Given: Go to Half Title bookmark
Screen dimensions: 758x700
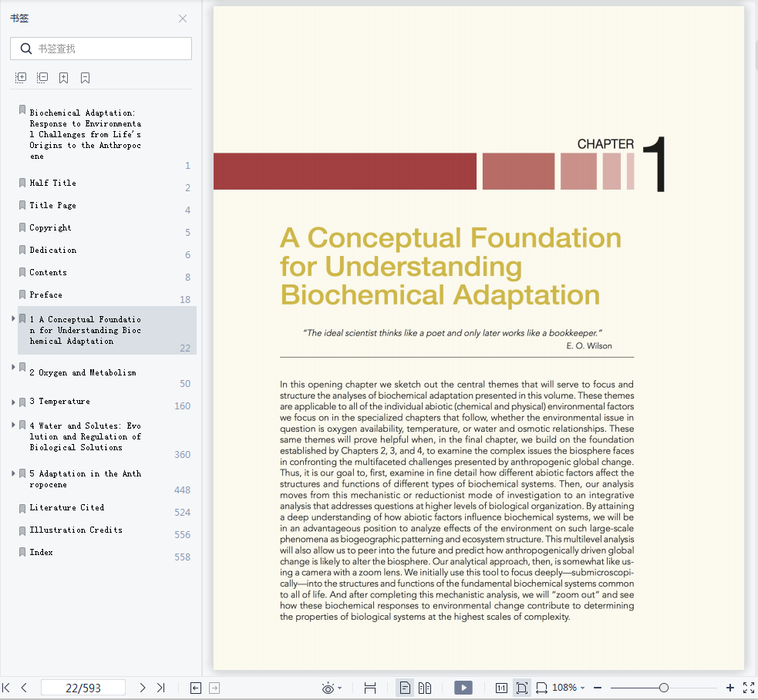Looking at the screenshot, I should tap(52, 183).
